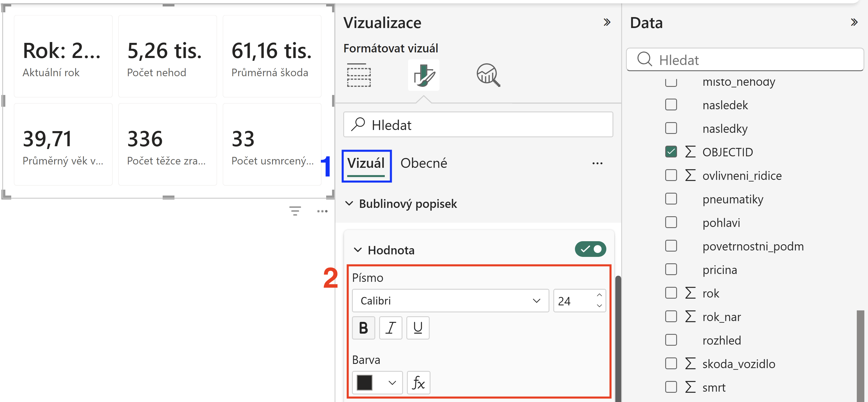Select the Format visual paintbrush icon

tap(423, 75)
